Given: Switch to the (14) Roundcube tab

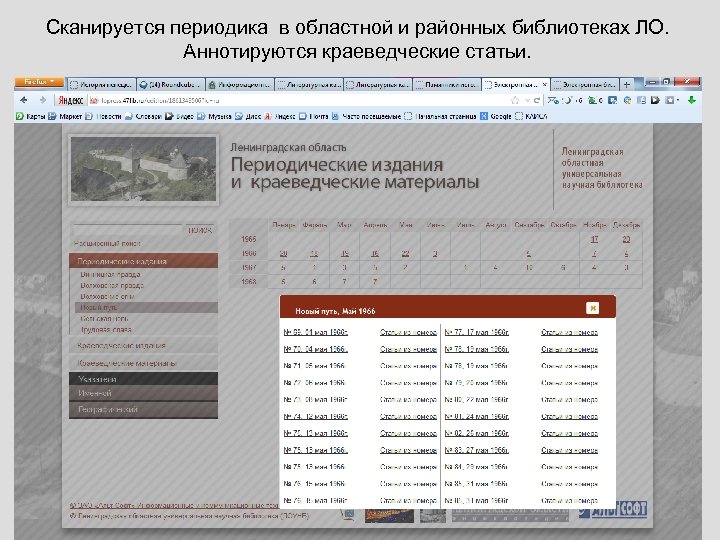Looking at the screenshot, I should (x=171, y=84).
